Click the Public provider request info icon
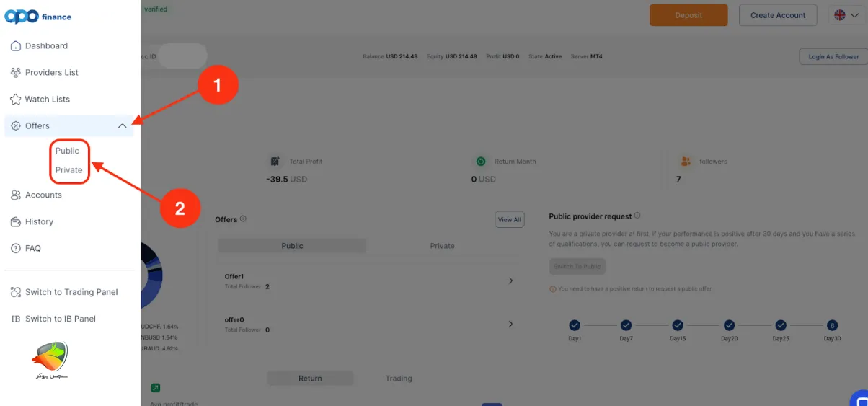Viewport: 868px width, 406px height. pyautogui.click(x=637, y=216)
